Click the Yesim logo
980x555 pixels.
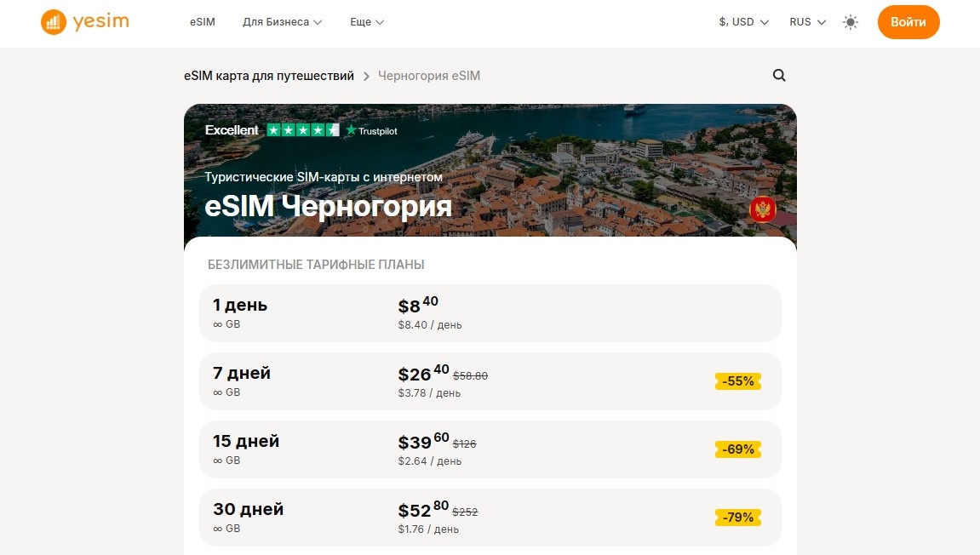click(85, 22)
